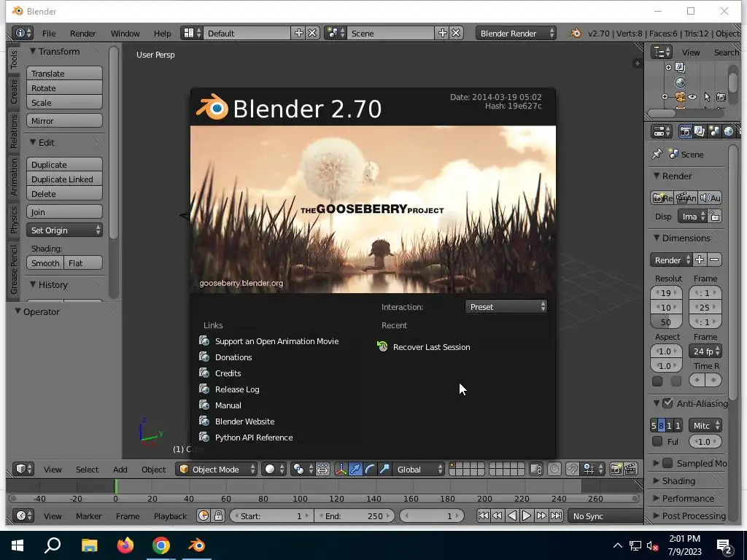Open the snap element type selector
747x560 pixels.
pyautogui.click(x=593, y=469)
